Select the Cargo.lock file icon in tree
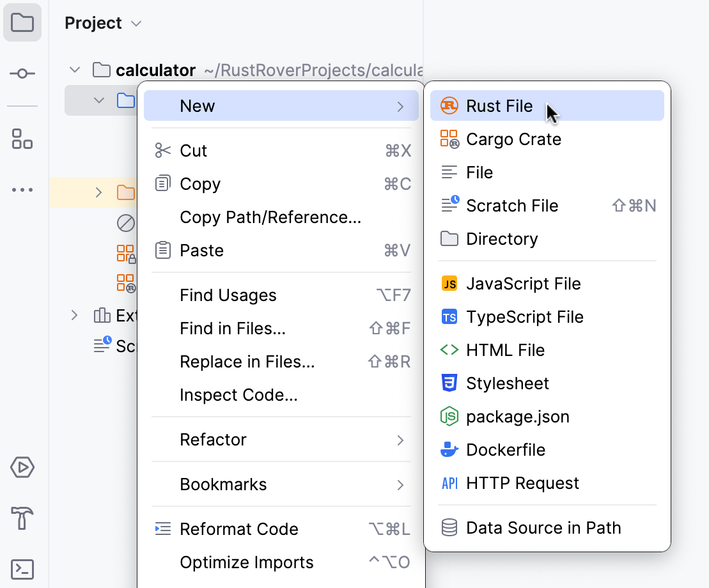709x588 pixels. [126, 254]
